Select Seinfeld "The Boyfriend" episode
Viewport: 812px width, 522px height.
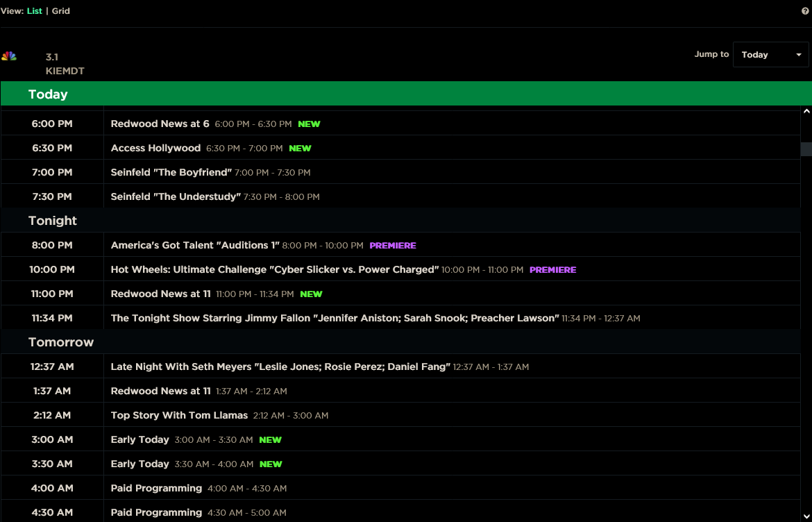(x=171, y=172)
